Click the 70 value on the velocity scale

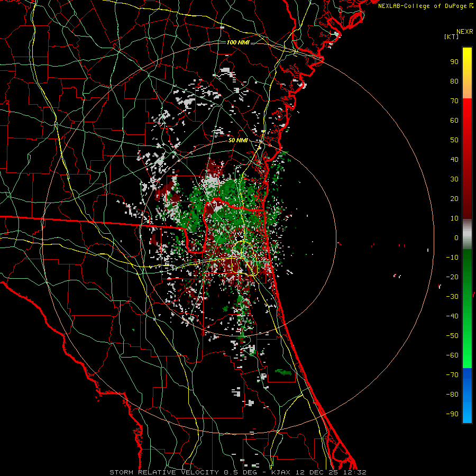[454, 101]
